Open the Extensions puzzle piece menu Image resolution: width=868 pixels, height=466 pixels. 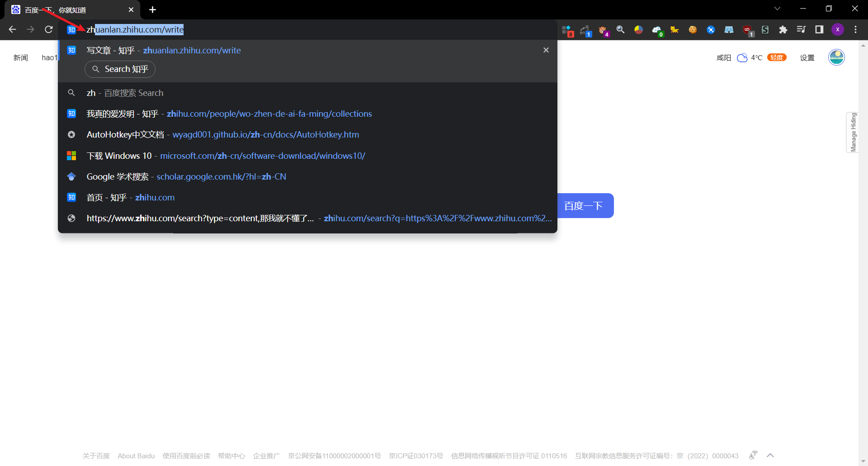point(783,29)
